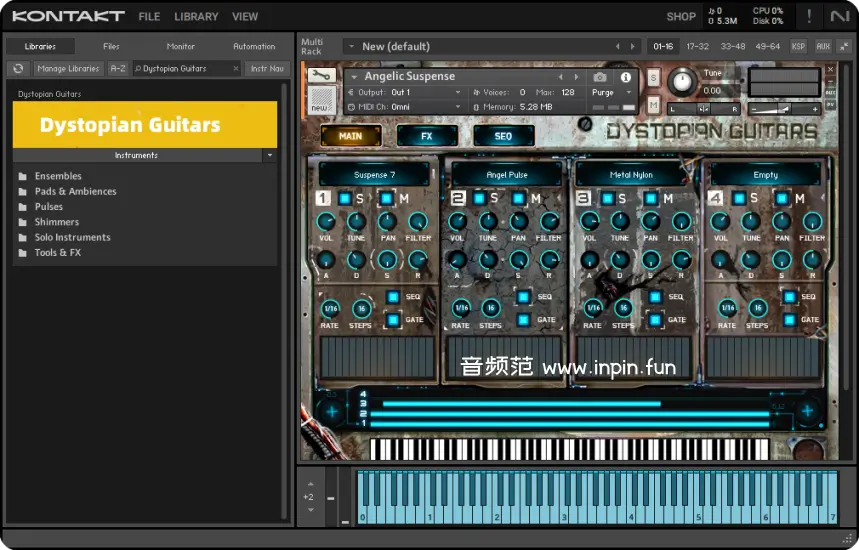Screen dimensions: 859x550
Task: Click the Manage Libraries button
Action: (x=68, y=69)
